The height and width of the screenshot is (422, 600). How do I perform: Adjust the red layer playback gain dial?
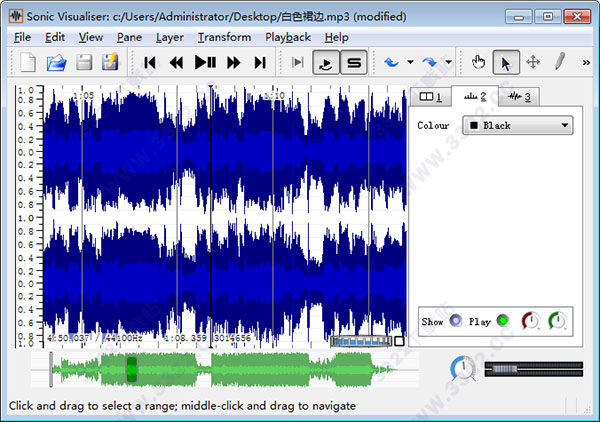click(x=531, y=321)
